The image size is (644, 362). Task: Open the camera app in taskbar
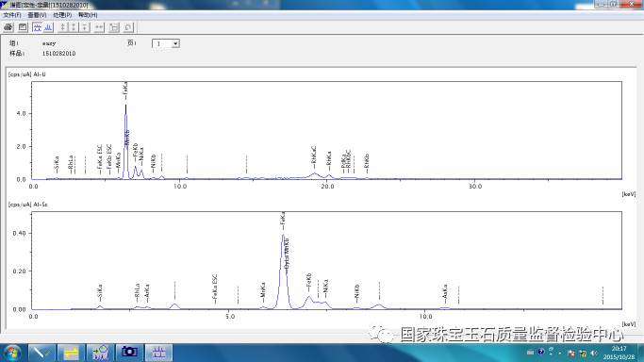point(129,353)
